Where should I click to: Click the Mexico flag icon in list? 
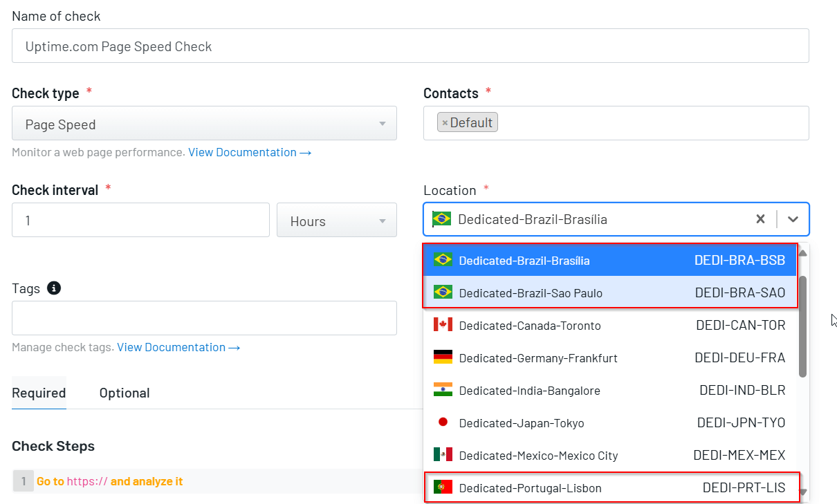point(443,455)
